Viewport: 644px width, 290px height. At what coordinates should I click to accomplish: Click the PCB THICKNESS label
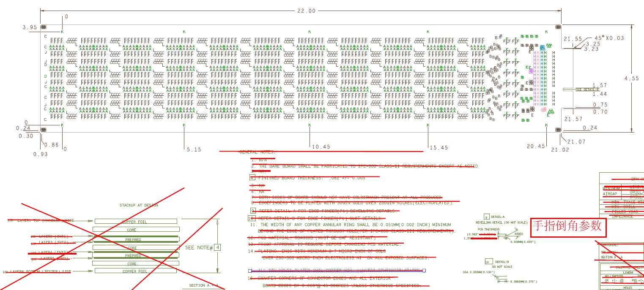tap(488, 229)
